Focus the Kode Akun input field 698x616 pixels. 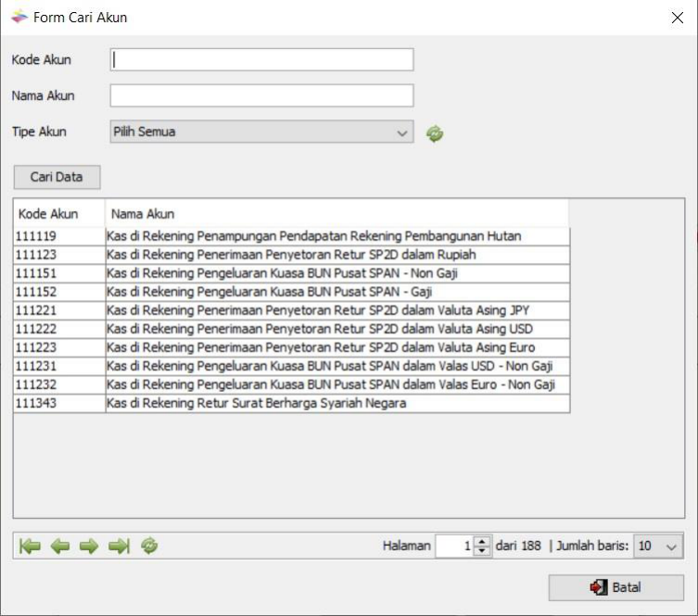tap(261, 60)
